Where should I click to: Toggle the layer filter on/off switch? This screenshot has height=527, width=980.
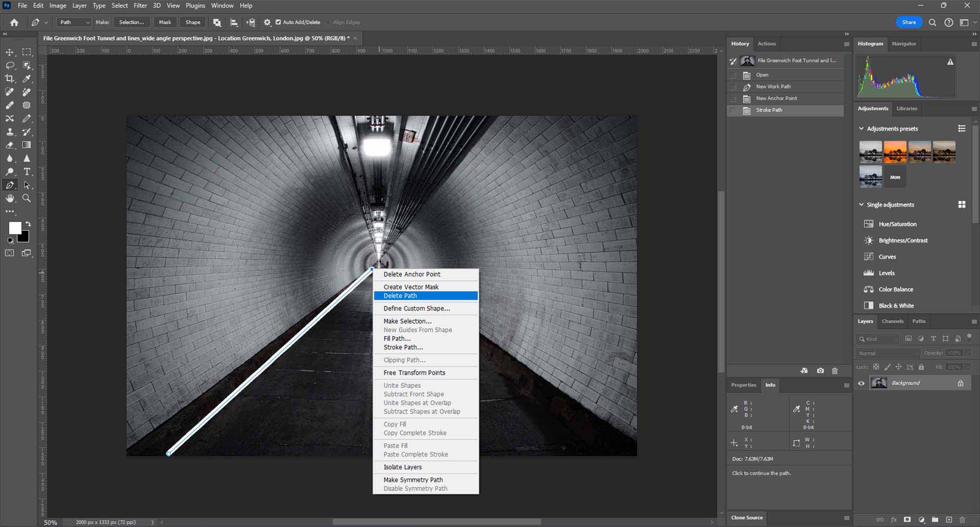click(x=969, y=336)
